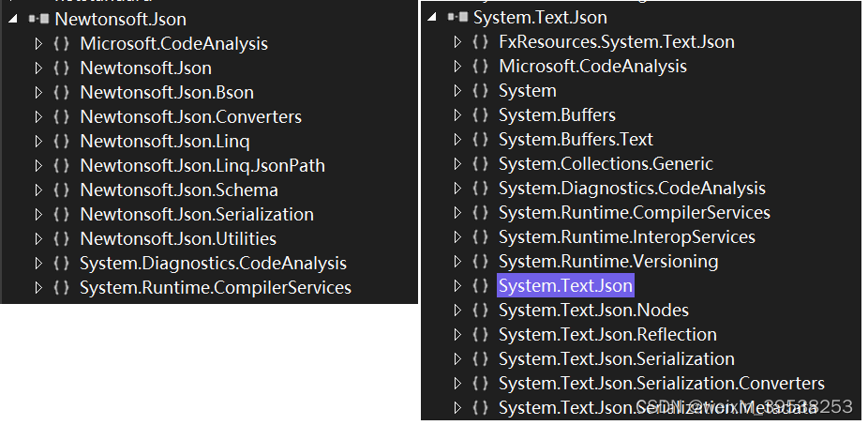Viewport: 868px width, 425px height.
Task: Expand System.Runtime.Versioning namespace arrow
Action: tap(457, 262)
